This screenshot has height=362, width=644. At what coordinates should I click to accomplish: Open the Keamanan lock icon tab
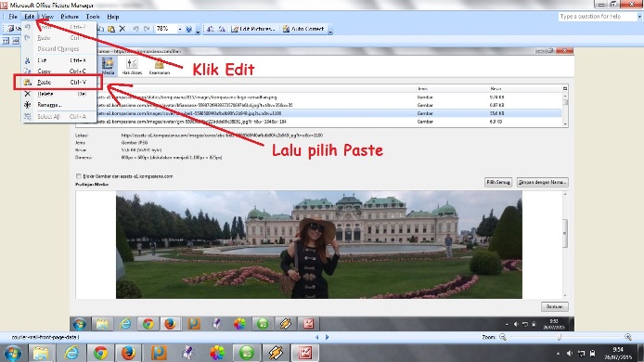pos(160,66)
